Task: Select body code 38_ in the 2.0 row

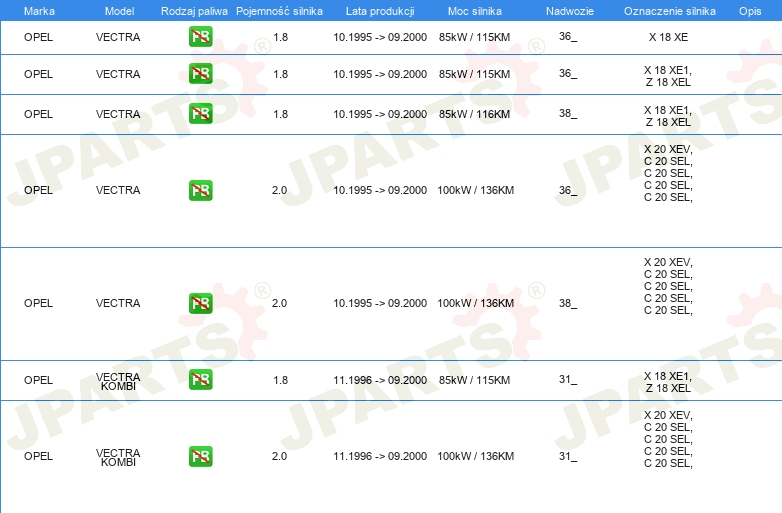Action: click(568, 303)
